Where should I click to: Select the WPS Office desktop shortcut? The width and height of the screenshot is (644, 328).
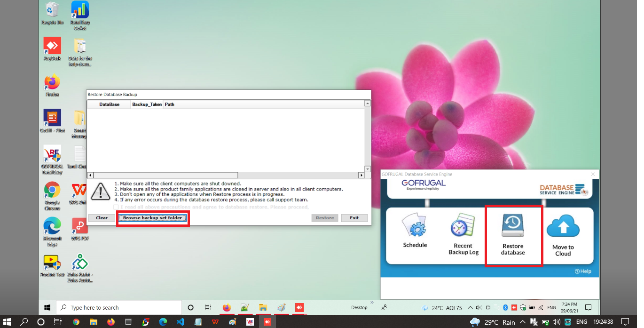pos(79,193)
